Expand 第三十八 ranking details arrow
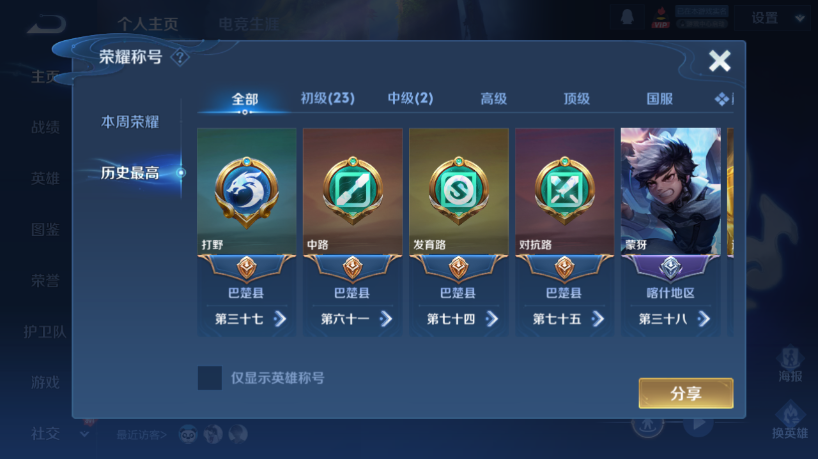 [704, 319]
